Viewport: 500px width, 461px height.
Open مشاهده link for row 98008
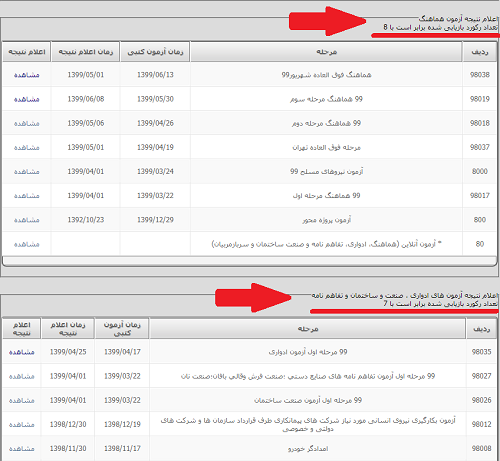[x=22, y=449]
